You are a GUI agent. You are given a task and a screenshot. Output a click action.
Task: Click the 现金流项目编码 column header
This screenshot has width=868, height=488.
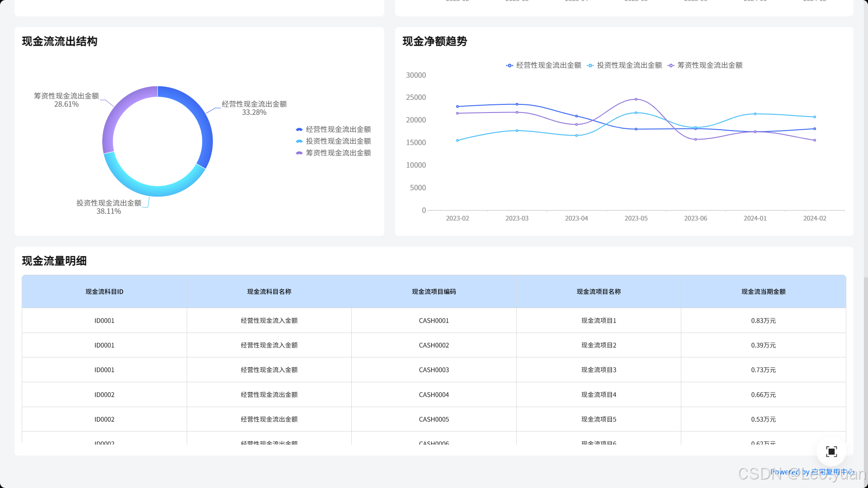tap(434, 292)
